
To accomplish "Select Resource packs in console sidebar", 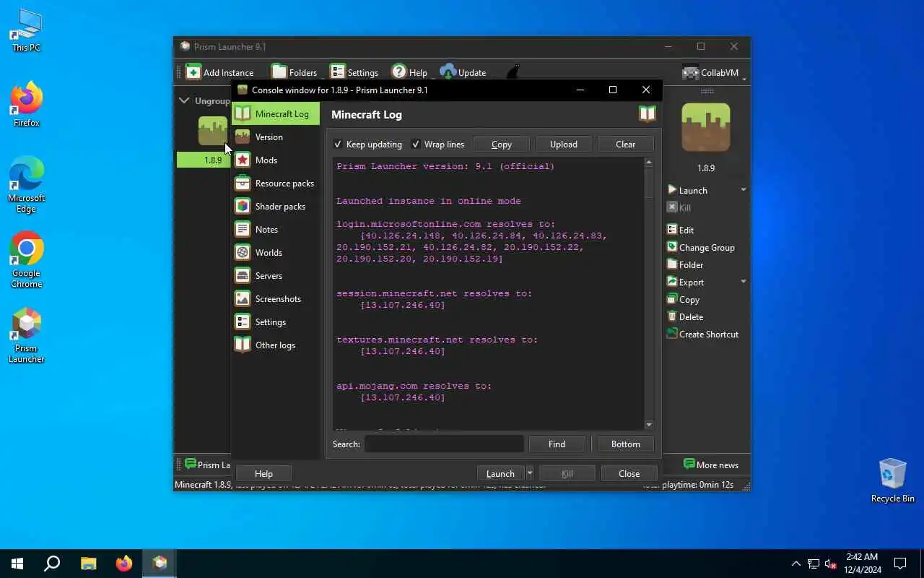I will 275,183.
